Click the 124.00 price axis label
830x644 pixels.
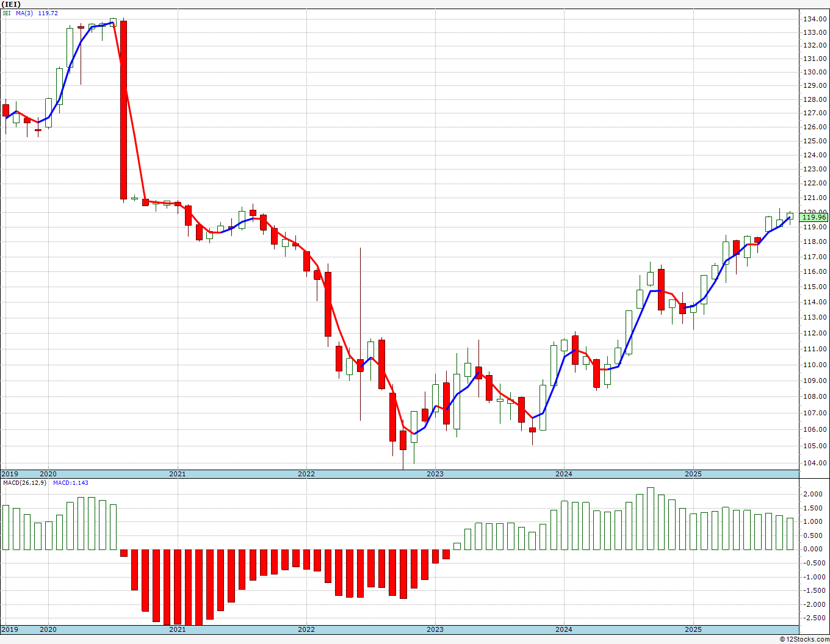coord(815,155)
